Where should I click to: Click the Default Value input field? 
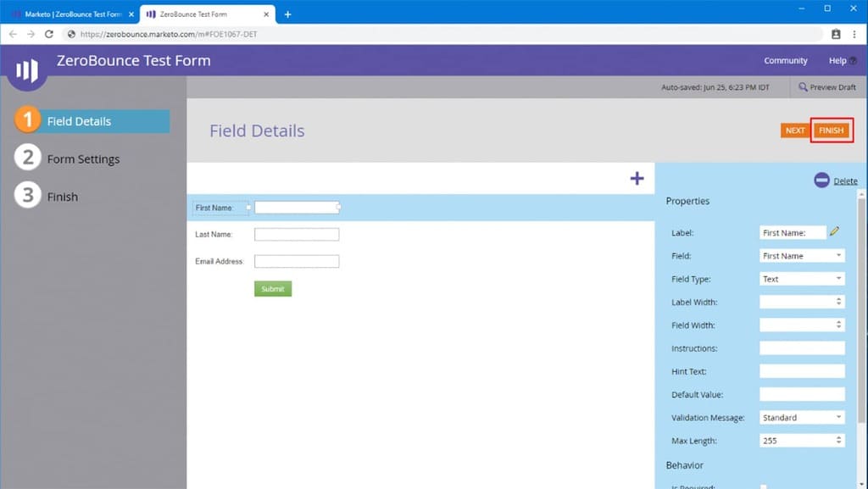[x=802, y=394]
